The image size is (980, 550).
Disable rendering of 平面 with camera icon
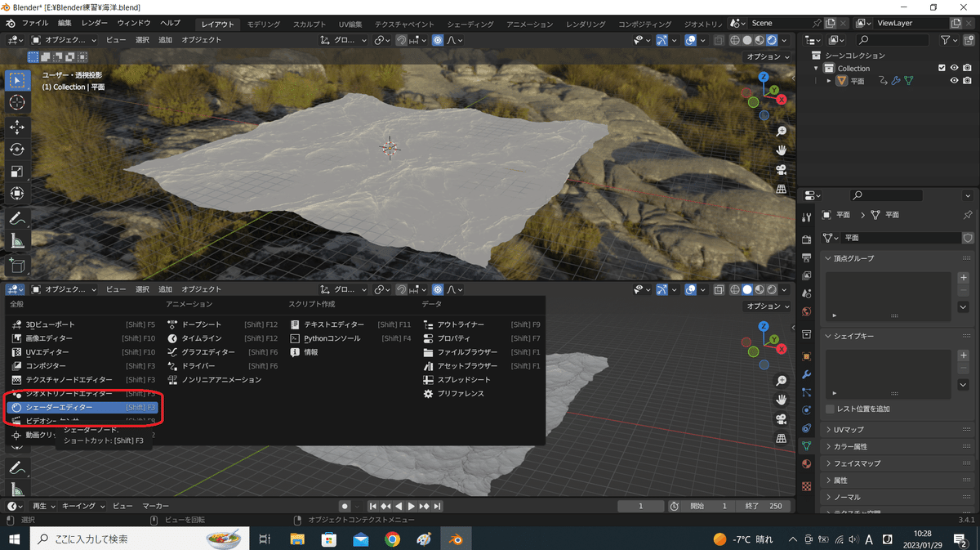click(967, 81)
